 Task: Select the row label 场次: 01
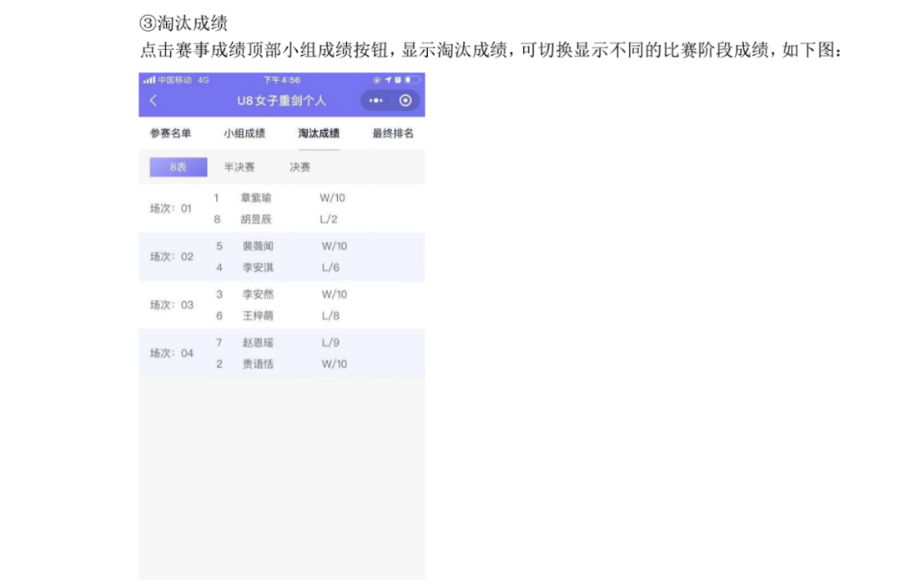(x=171, y=209)
